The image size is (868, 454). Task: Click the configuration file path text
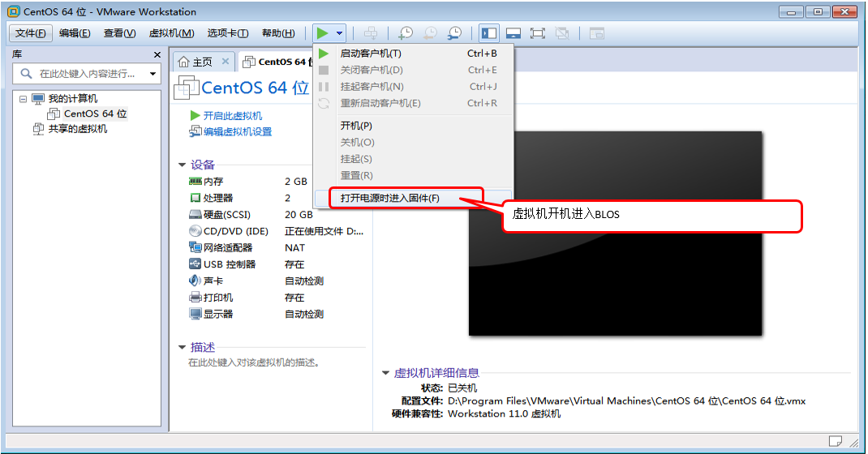tap(626, 401)
